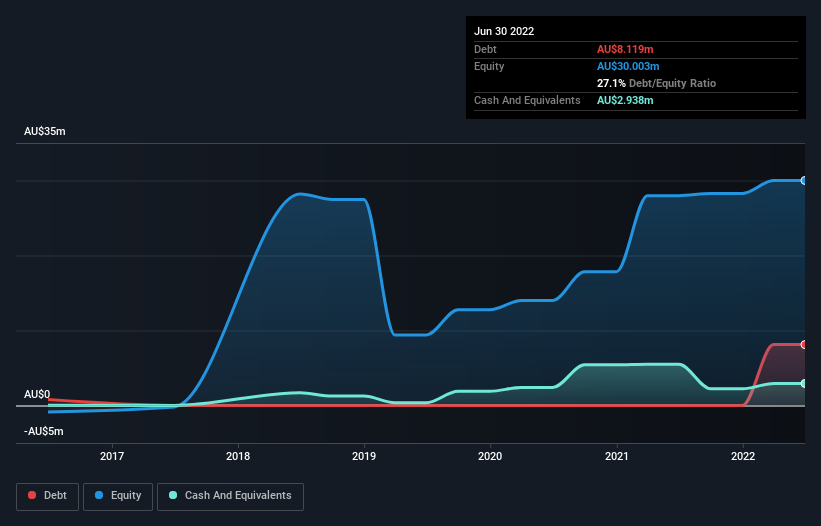Click the 2022 x-axis label

(743, 456)
